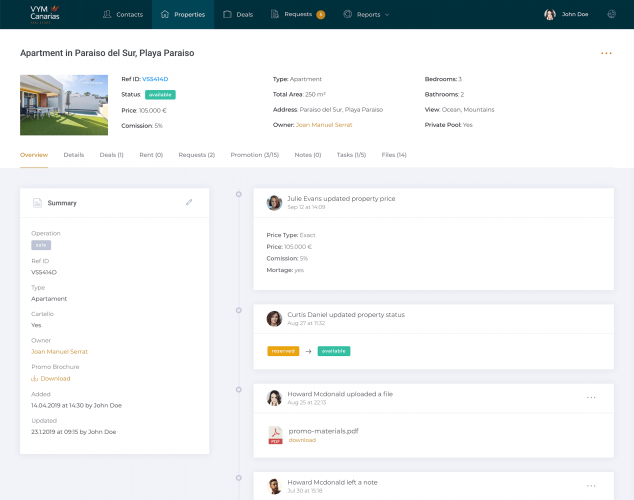Switch to the Promotion (3/15) tab
This screenshot has width=634, height=500.
tap(255, 155)
